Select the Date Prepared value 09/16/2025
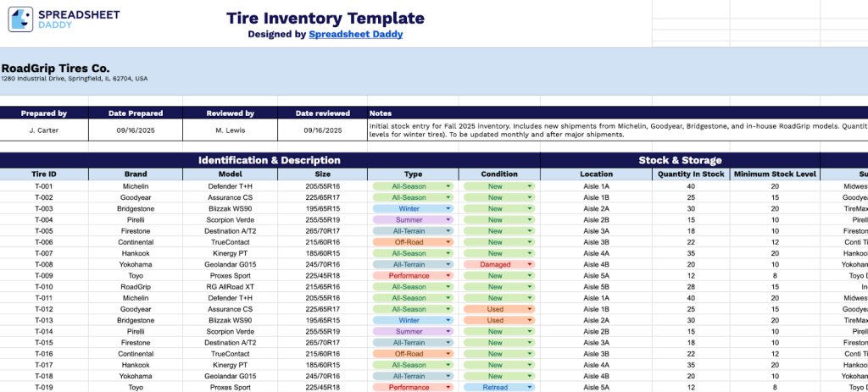 coord(136,130)
